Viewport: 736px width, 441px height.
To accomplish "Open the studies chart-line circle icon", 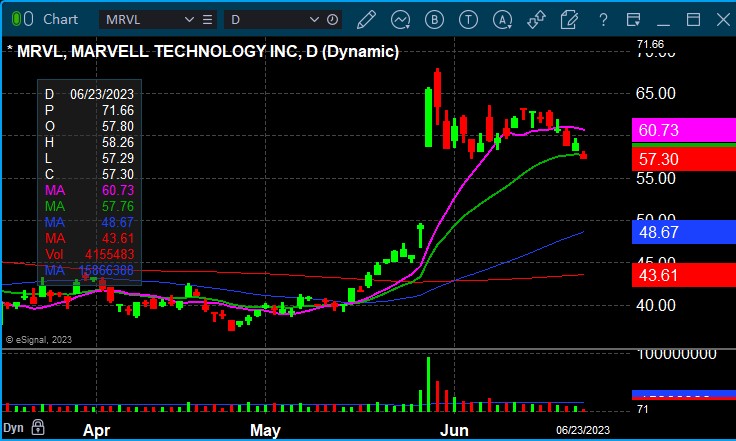I will point(400,20).
